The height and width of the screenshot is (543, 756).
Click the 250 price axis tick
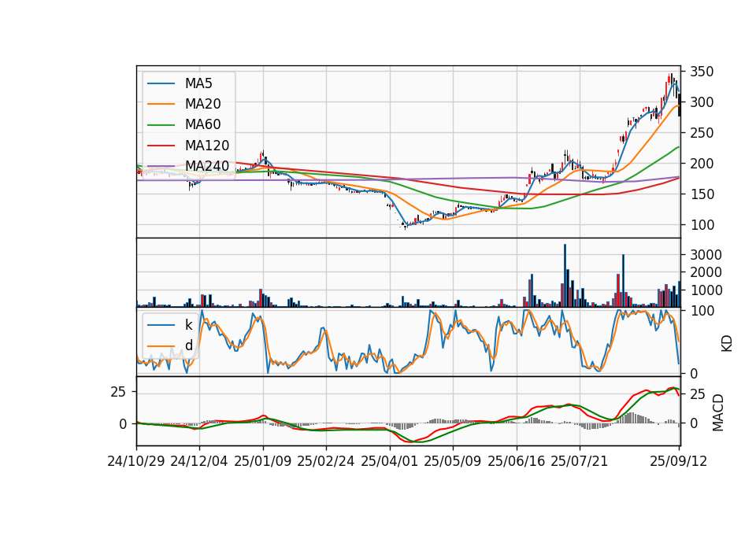pyautogui.click(x=702, y=133)
